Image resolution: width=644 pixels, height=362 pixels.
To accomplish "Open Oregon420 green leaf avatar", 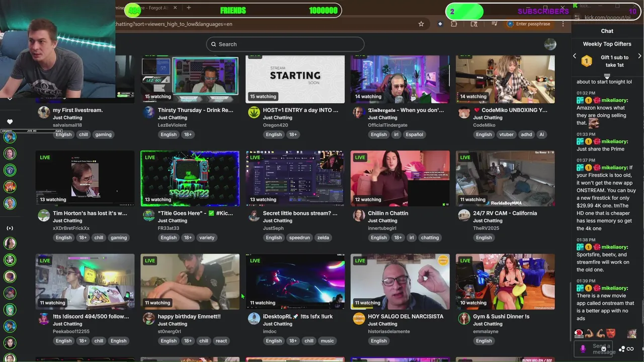I will coord(254,112).
